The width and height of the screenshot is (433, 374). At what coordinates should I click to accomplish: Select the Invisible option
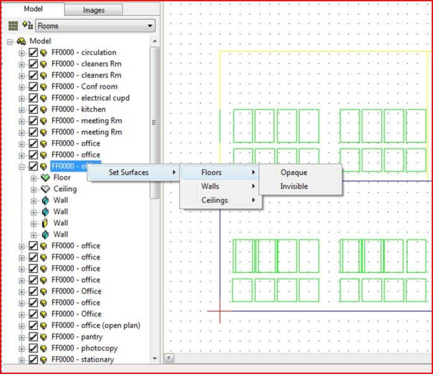pos(300,186)
